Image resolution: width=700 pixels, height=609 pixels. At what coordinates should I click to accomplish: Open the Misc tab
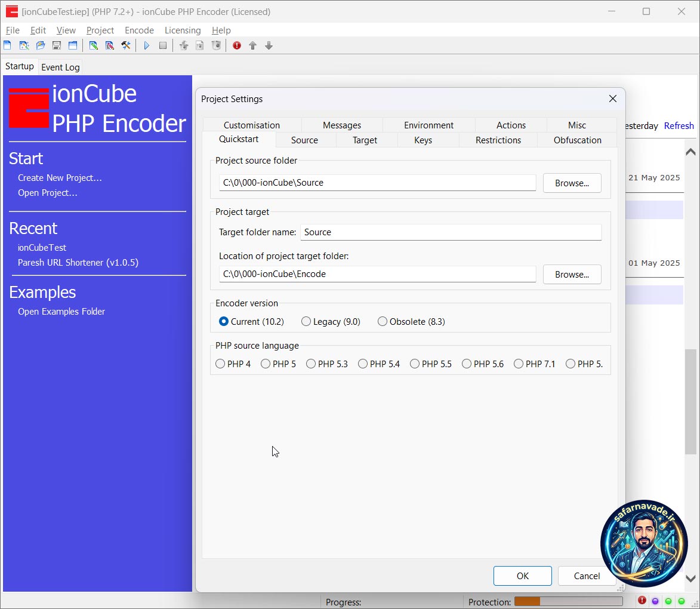pyautogui.click(x=577, y=125)
